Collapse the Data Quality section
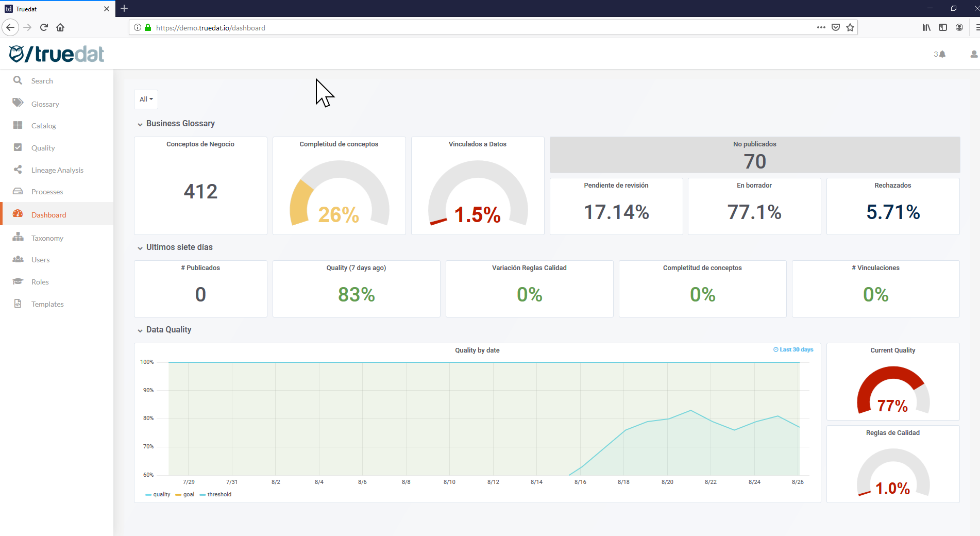 [140, 330]
